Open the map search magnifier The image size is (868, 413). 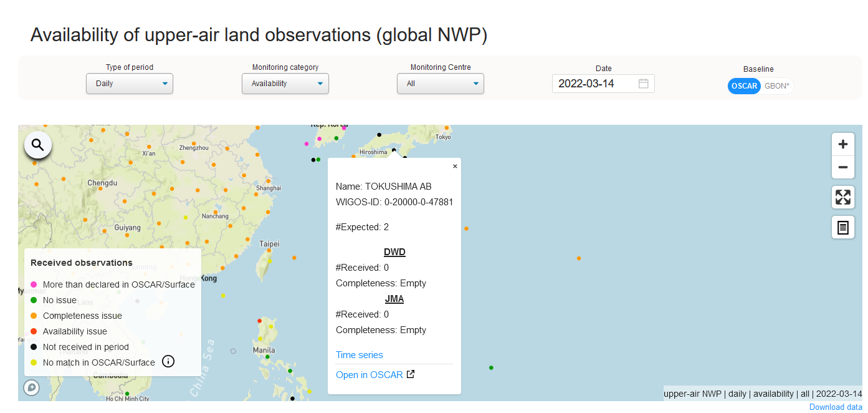[x=38, y=145]
